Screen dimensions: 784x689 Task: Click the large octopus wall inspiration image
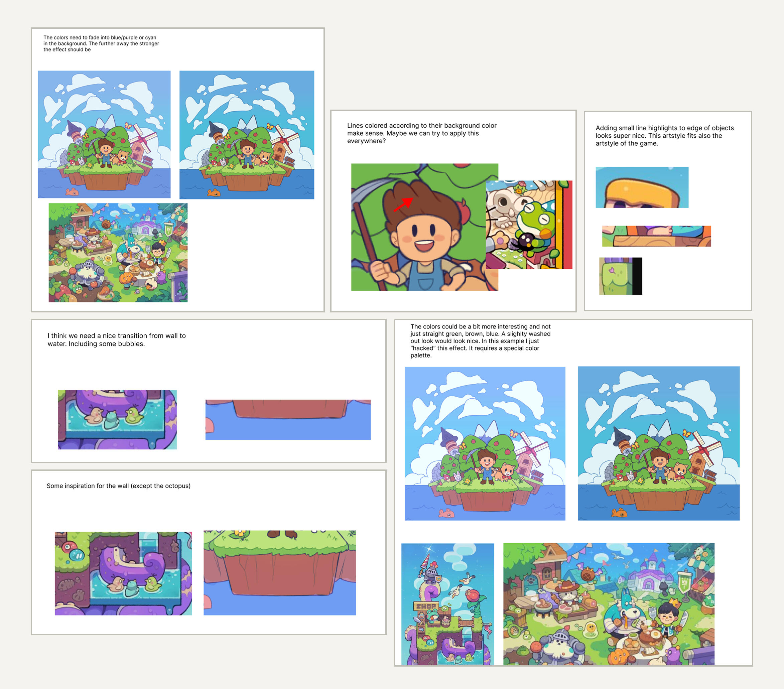tap(123, 573)
